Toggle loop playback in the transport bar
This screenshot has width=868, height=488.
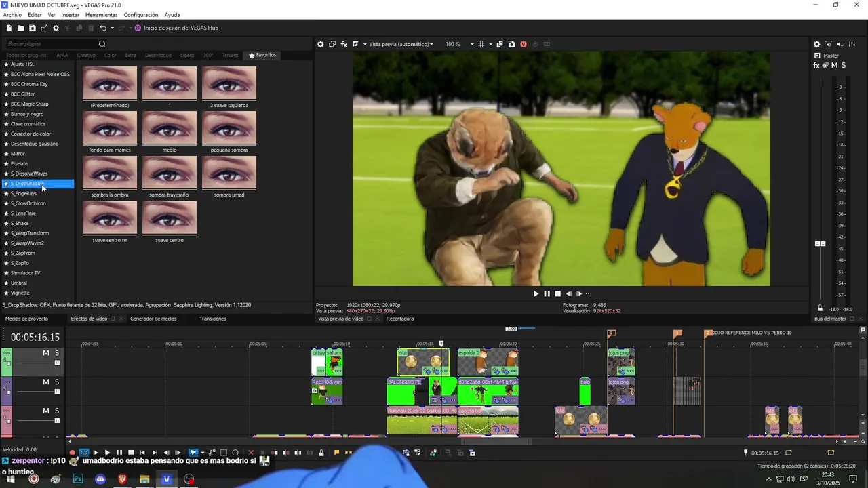[x=84, y=453]
